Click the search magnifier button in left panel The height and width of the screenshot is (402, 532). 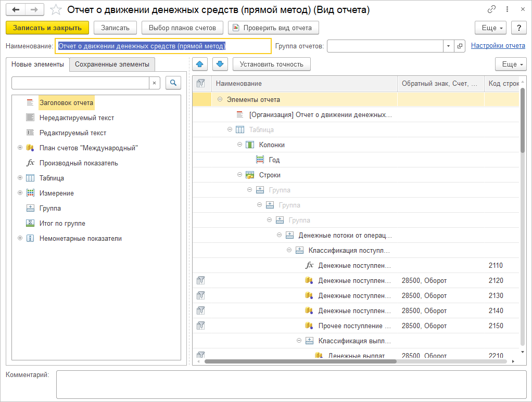tap(173, 83)
